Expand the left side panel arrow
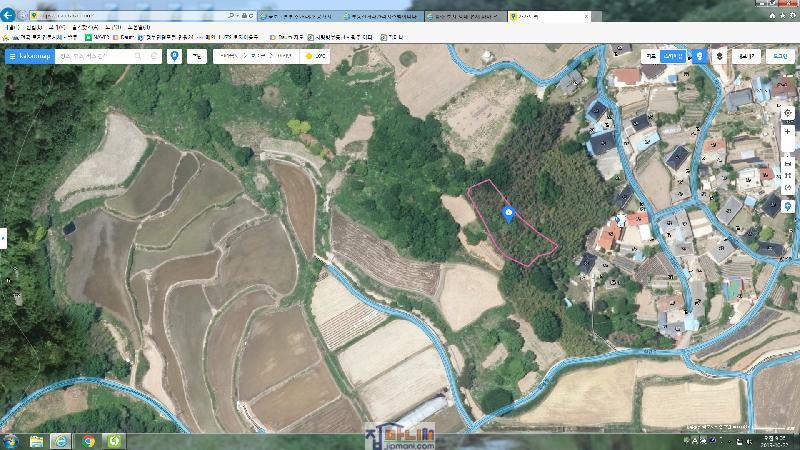This screenshot has height=450, width=800. pos(4,238)
